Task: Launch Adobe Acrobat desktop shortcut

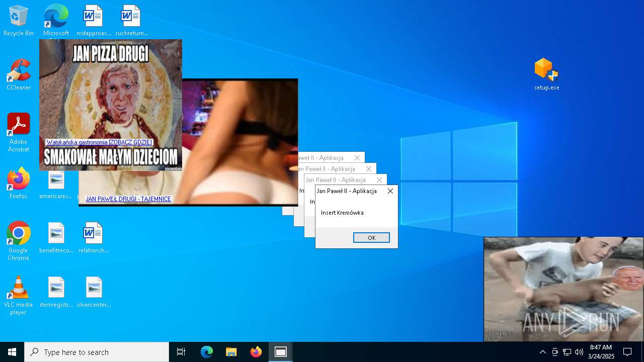Action: [x=19, y=133]
